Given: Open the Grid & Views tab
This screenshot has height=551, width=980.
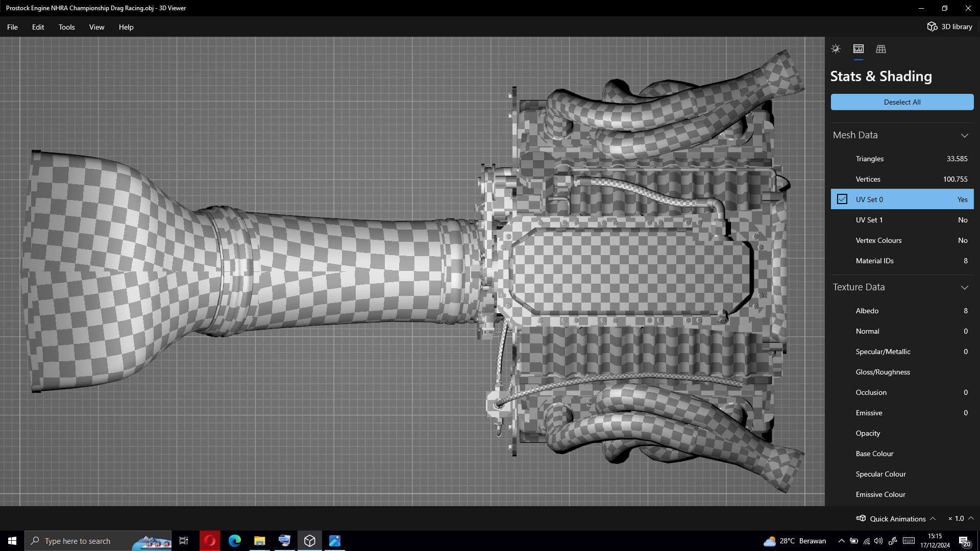Looking at the screenshot, I should click(881, 49).
